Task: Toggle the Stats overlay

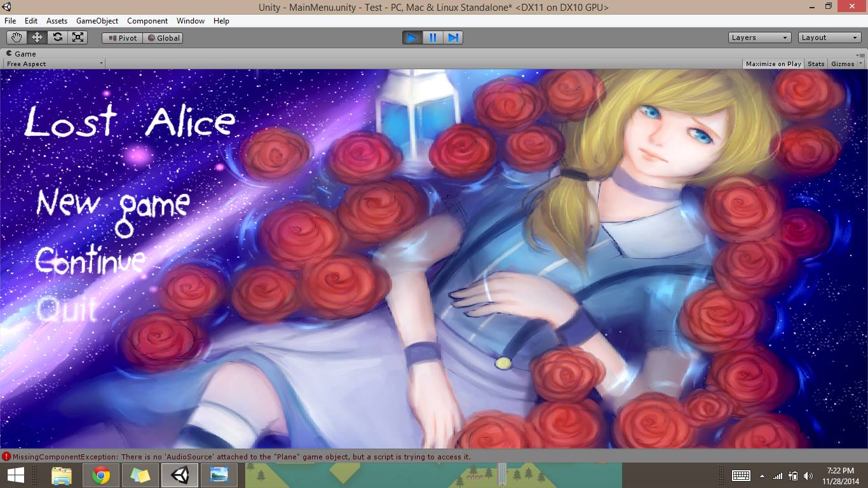Action: (816, 64)
